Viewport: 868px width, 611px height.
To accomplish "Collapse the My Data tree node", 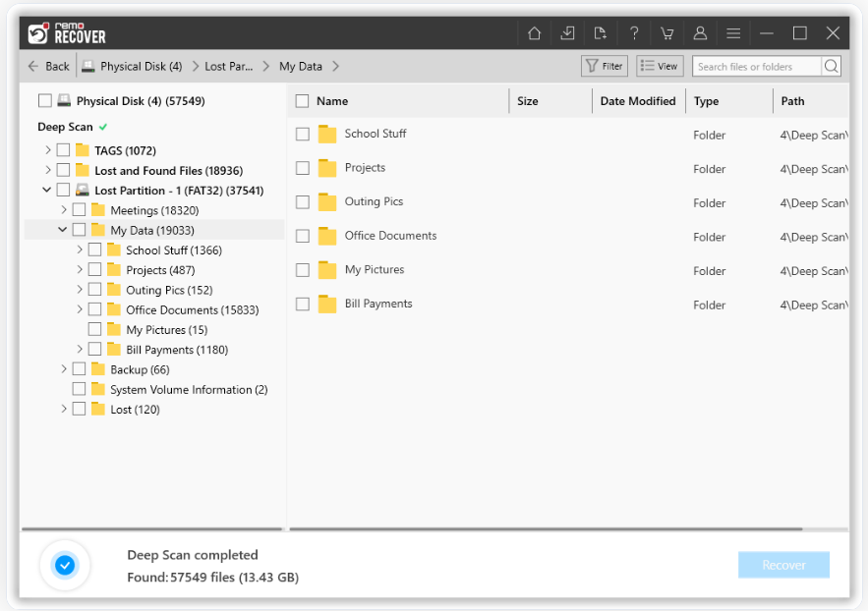I will coord(62,229).
